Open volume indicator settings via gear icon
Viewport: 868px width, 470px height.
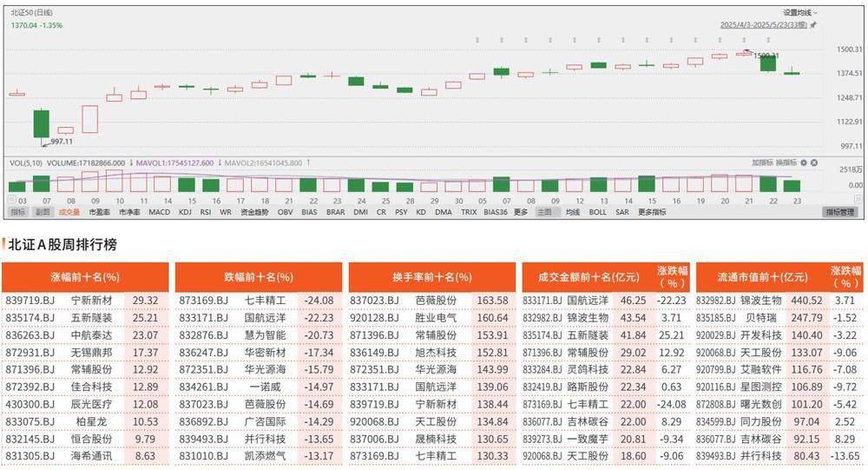804,163
